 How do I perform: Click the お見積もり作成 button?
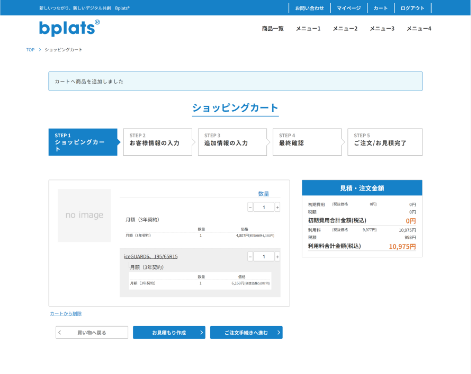[x=169, y=333]
